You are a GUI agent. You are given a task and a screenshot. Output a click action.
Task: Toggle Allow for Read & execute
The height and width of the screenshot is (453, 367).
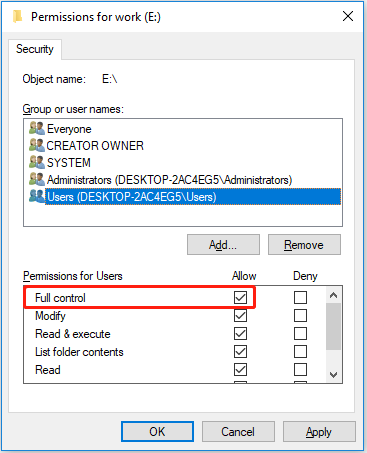coord(240,333)
